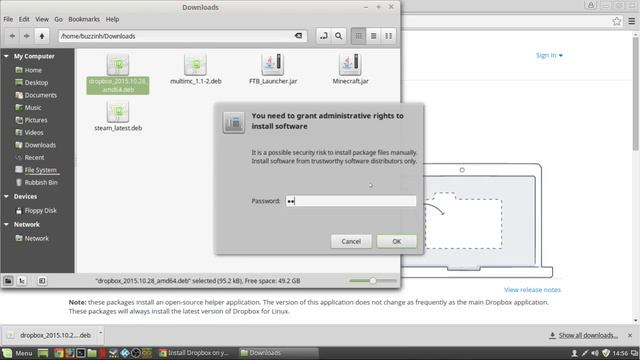Screen dimensions: 640x360
Task: Switch to compact view
Action: click(x=389, y=36)
